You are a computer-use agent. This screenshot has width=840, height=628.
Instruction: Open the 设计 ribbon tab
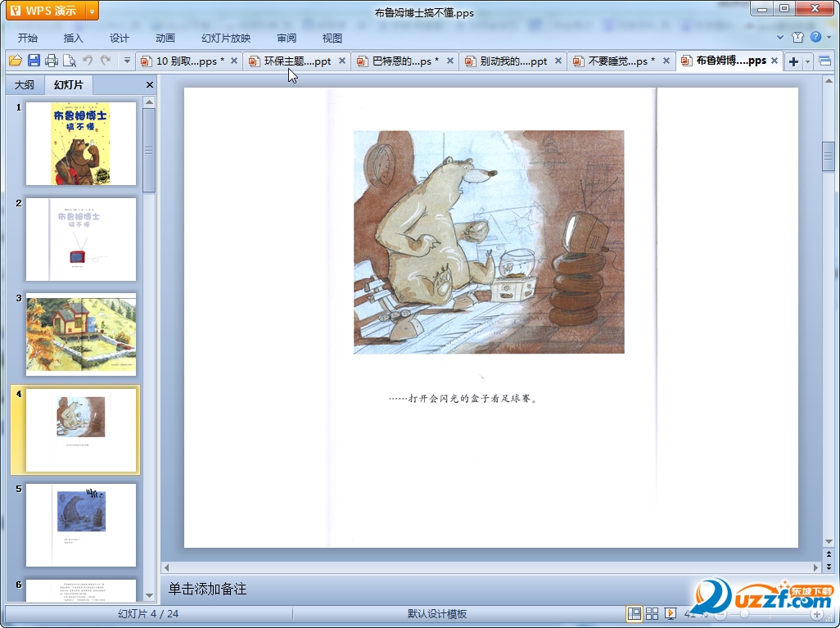(119, 38)
